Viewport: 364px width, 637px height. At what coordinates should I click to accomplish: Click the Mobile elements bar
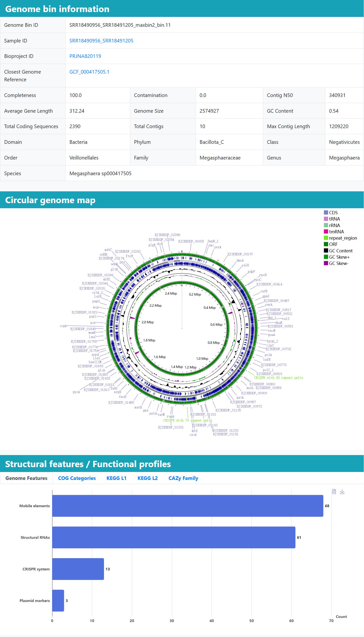(187, 505)
